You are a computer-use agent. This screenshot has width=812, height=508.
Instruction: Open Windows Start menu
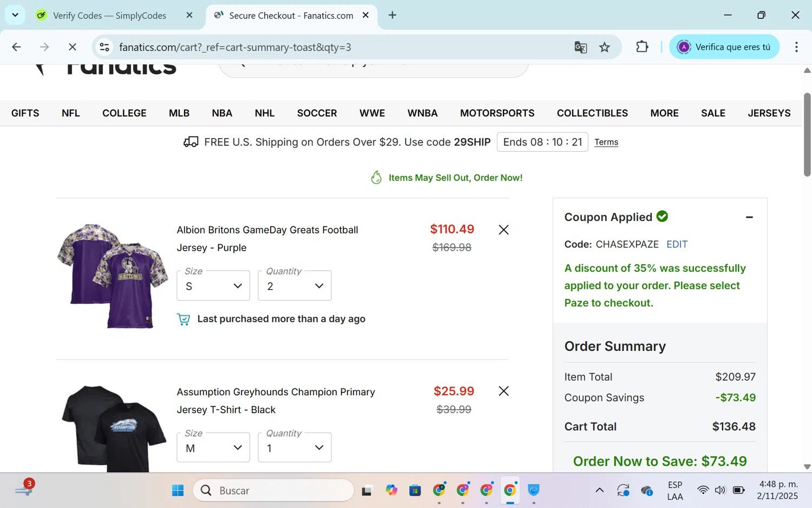178,491
